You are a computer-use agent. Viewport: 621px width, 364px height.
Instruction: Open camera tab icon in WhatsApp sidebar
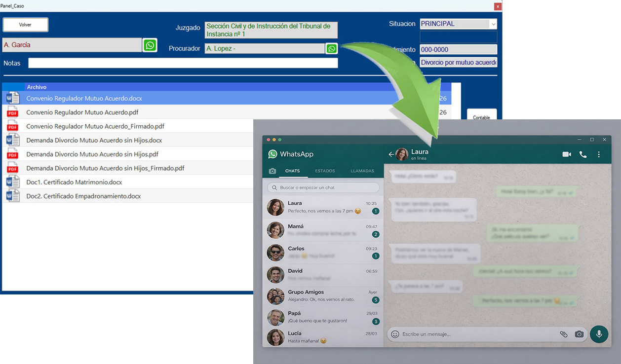click(272, 171)
